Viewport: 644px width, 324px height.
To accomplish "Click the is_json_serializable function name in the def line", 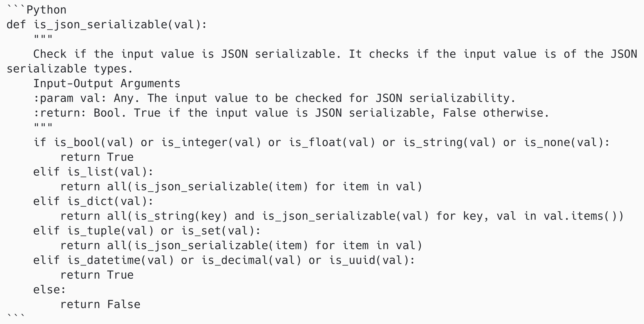I will 100,25.
